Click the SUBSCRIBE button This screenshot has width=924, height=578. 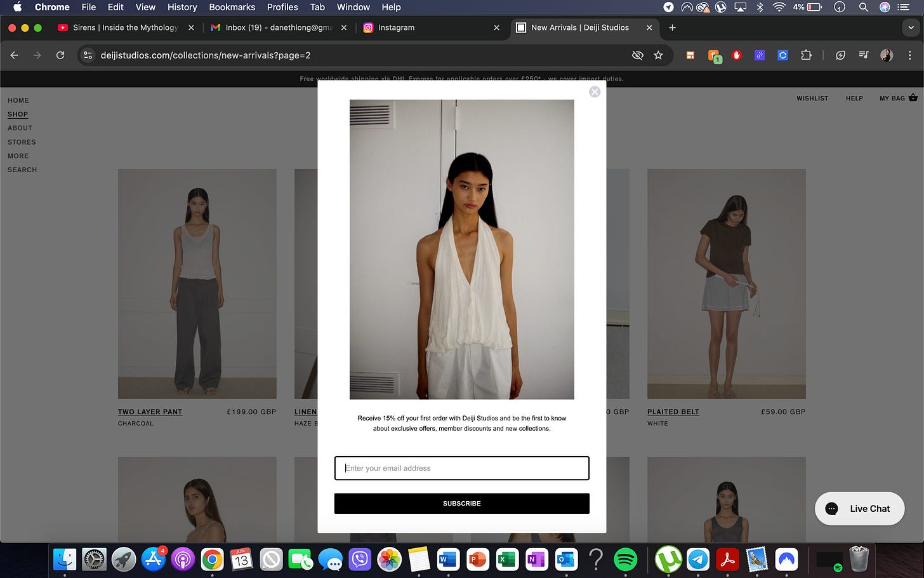click(x=462, y=504)
